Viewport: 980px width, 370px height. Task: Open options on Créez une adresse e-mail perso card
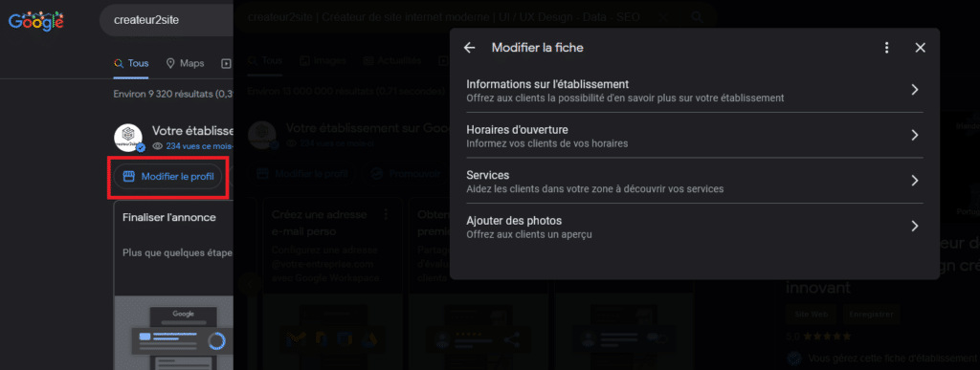386,214
